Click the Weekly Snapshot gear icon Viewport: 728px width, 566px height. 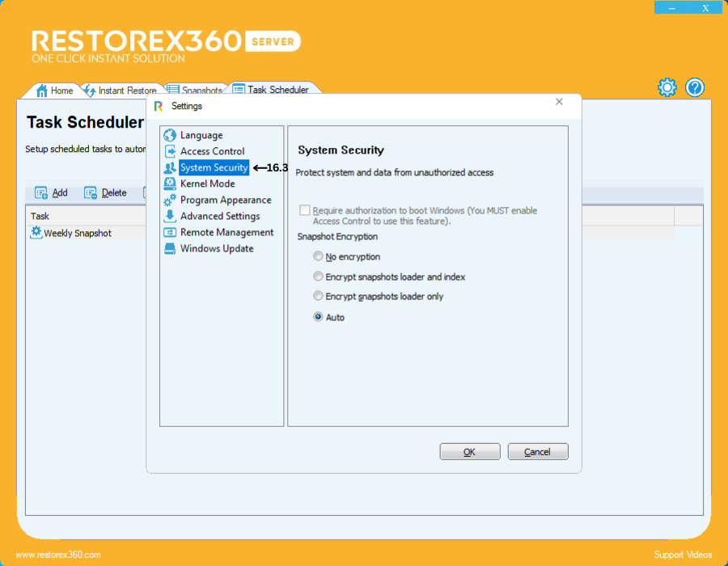36,232
